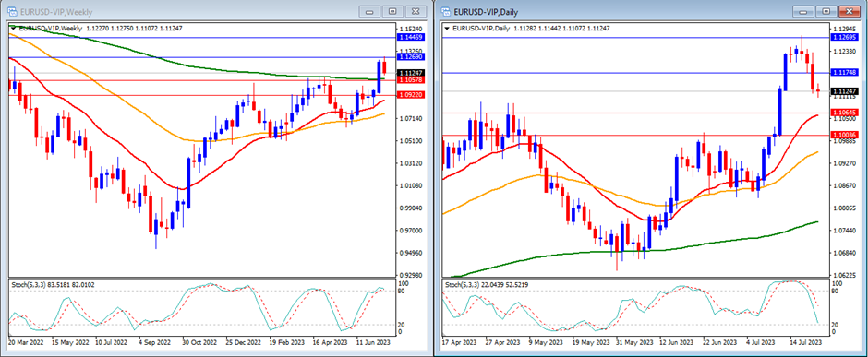868x357 pixels.
Task: Select the blue 1.11748 price label
Action: pyautogui.click(x=845, y=72)
